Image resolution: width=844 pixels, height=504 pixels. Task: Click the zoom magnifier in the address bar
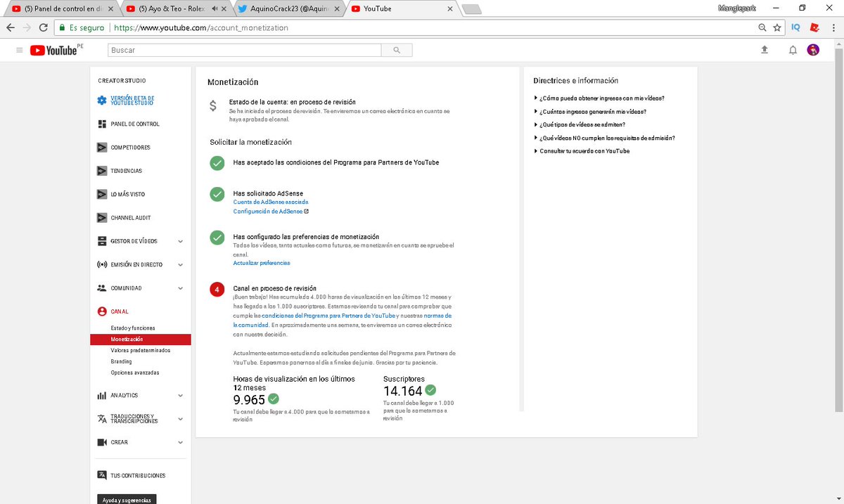pos(762,27)
